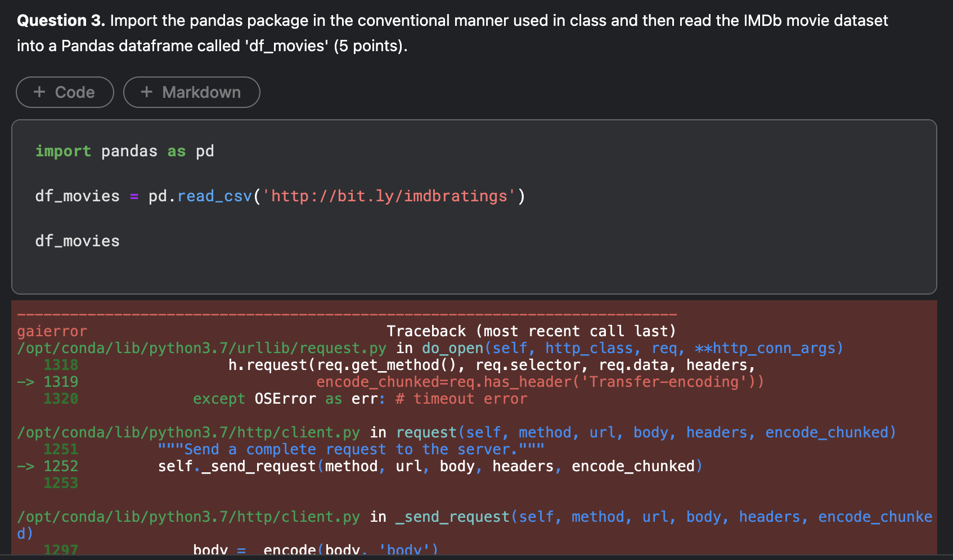
Task: Click the arrow marker at line 1319
Action: 25,382
